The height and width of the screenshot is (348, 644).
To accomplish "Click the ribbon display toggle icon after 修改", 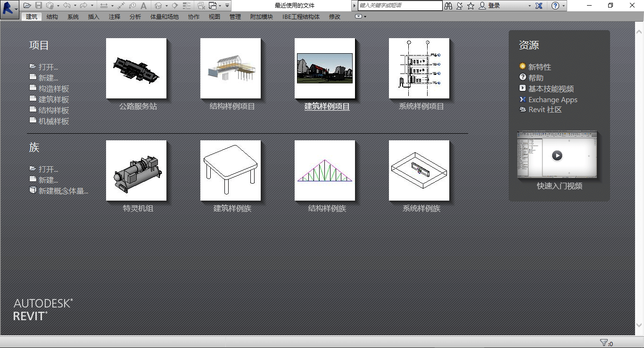I will click(x=358, y=16).
